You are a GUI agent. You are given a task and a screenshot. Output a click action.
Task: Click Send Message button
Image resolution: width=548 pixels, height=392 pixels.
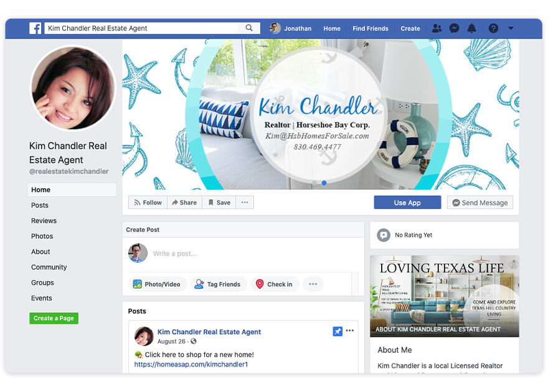(x=480, y=202)
